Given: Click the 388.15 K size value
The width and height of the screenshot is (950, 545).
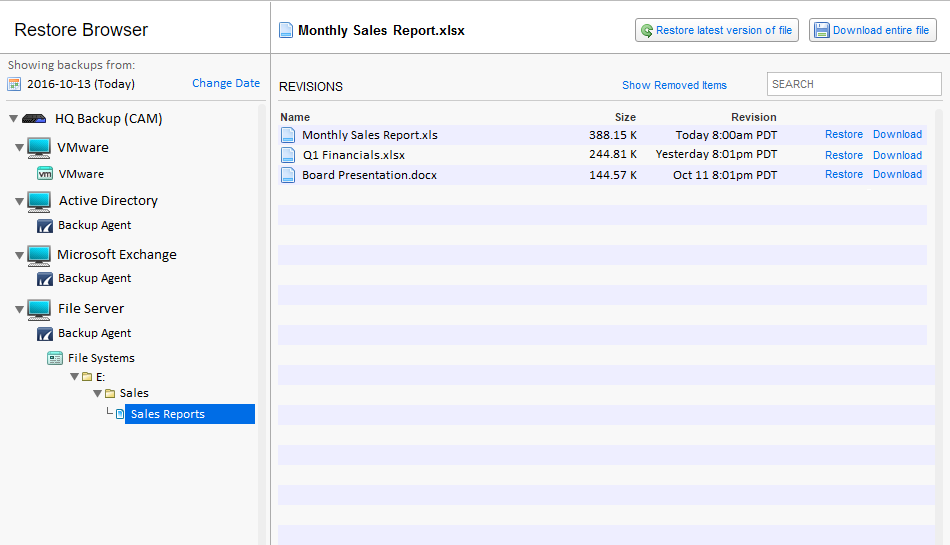Looking at the screenshot, I should pos(613,135).
